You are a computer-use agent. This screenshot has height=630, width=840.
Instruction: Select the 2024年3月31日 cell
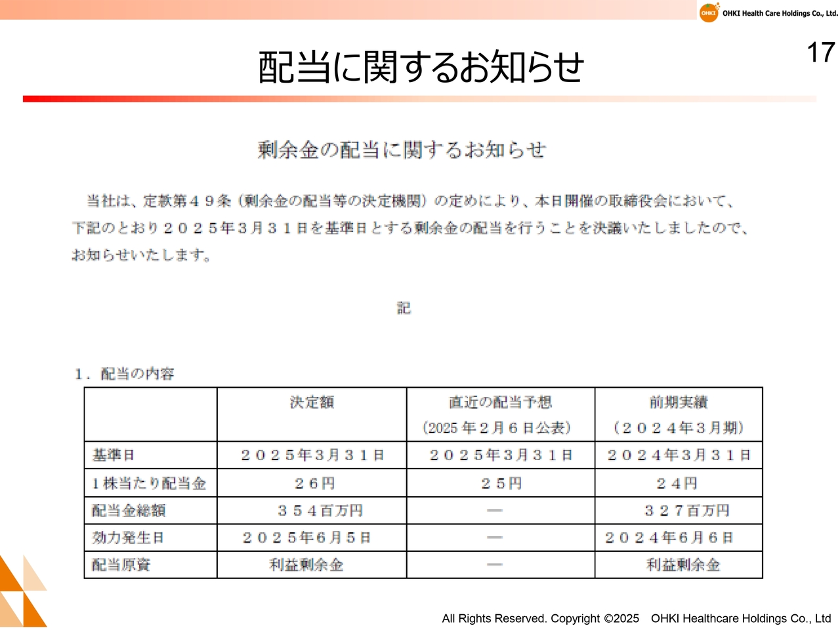tap(679, 455)
